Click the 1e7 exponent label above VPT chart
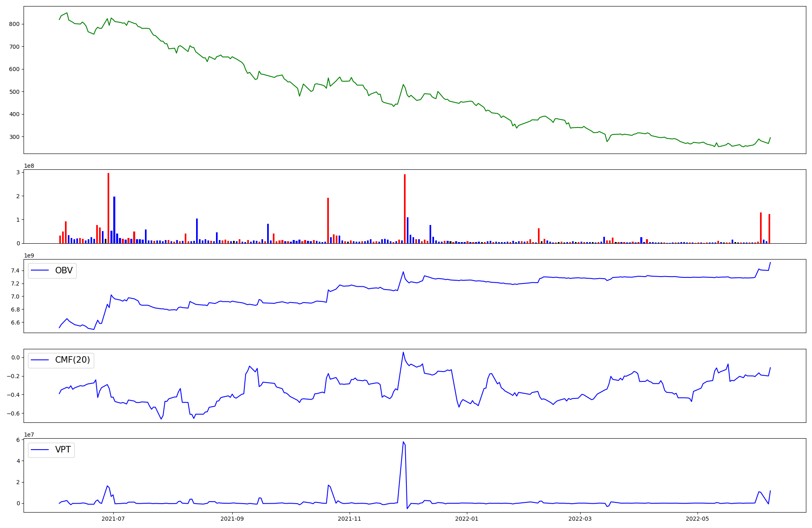This screenshot has width=812, height=528. pyautogui.click(x=29, y=435)
